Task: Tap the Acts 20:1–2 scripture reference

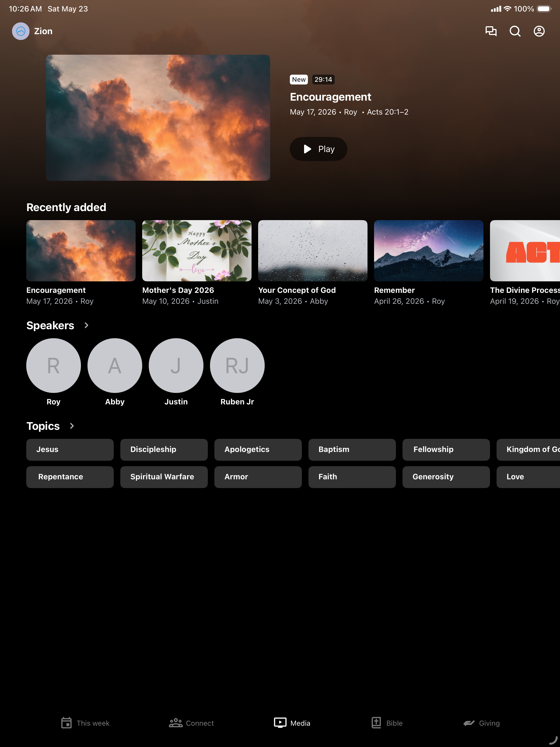Action: 387,112
